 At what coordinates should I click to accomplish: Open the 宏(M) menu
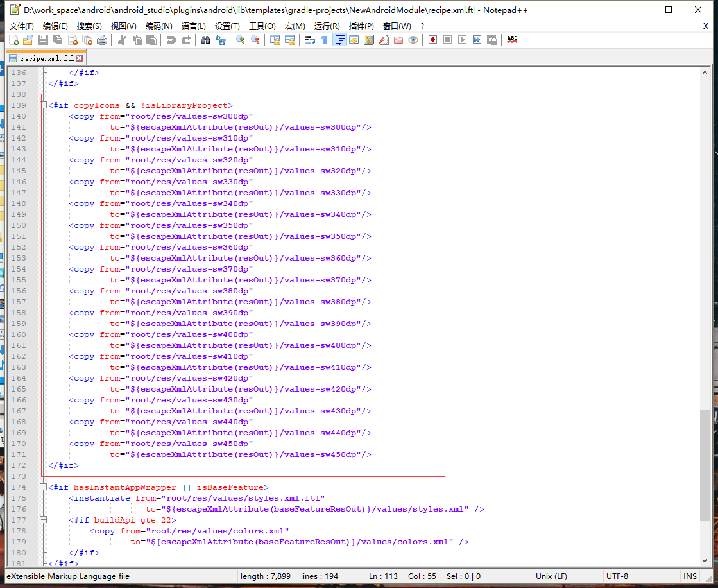pyautogui.click(x=295, y=26)
